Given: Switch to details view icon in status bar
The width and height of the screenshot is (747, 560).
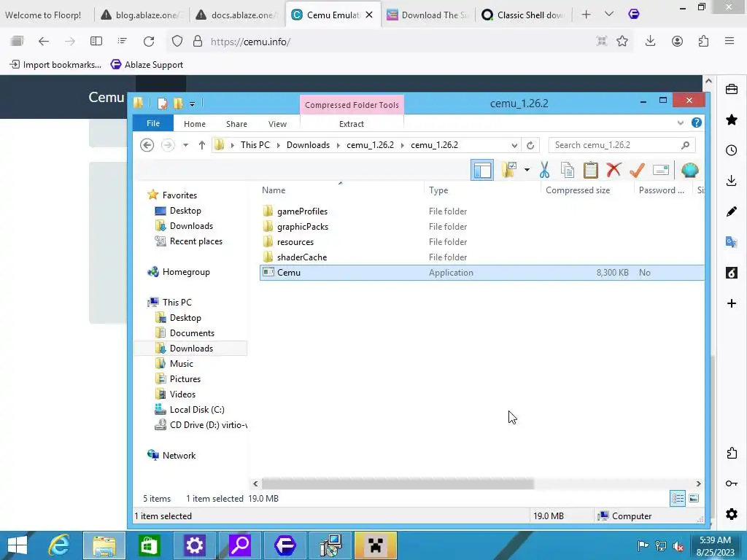Looking at the screenshot, I should (678, 499).
